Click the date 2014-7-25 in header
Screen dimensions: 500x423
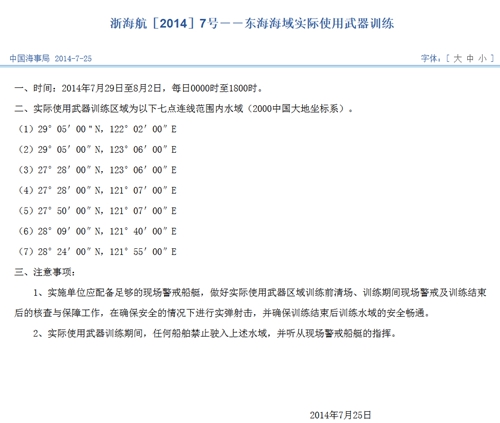pyautogui.click(x=73, y=59)
